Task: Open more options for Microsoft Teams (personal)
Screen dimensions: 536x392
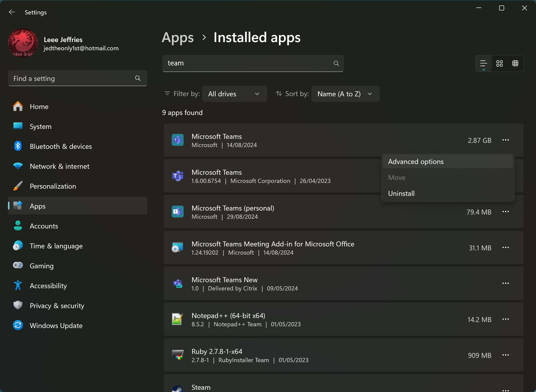Action: pos(505,212)
